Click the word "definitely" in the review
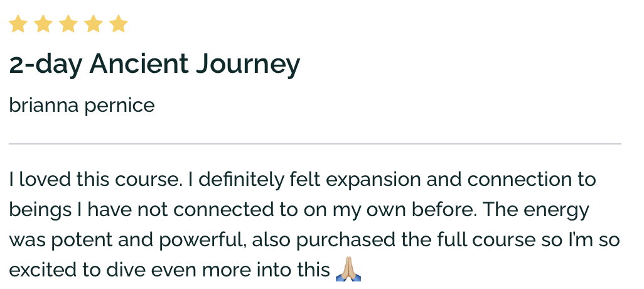The height and width of the screenshot is (289, 644). click(x=239, y=180)
